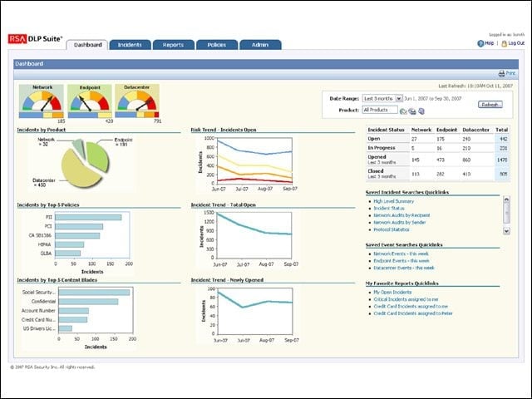Viewport: 532px width, 399px height.
Task: Click the All Products input field
Action: (380, 110)
